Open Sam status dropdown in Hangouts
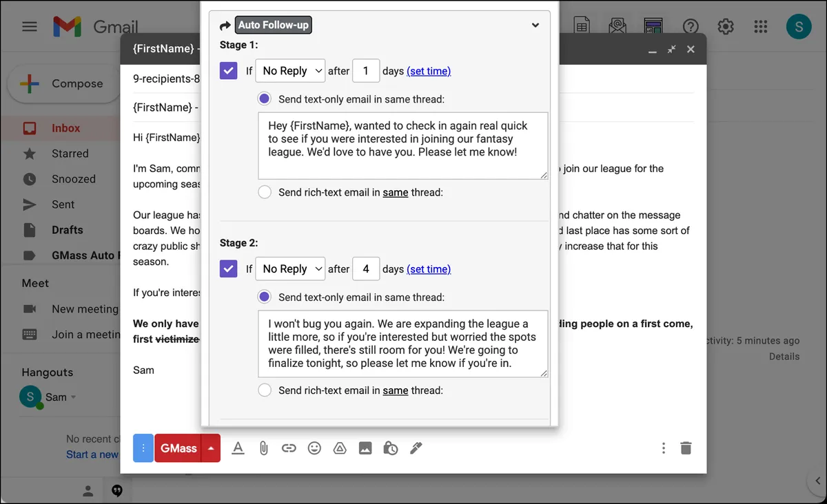 (74, 397)
